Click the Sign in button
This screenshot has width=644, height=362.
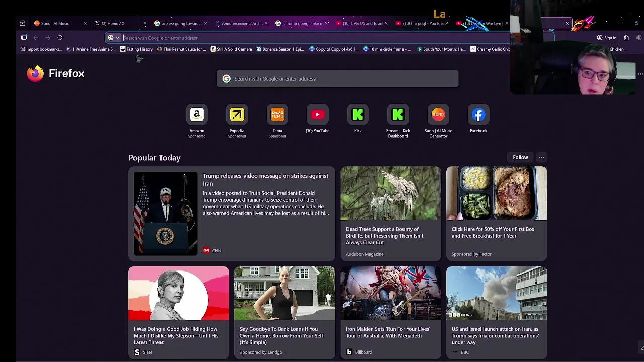pyautogui.click(x=606, y=38)
